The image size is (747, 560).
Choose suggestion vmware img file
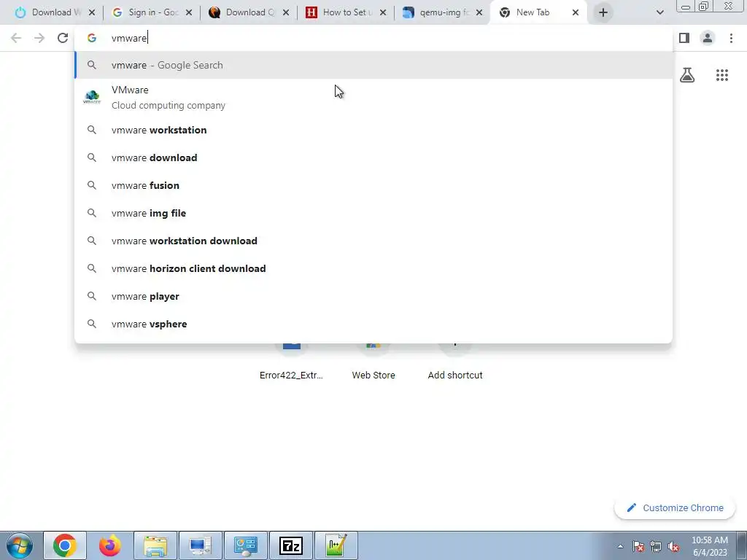[x=373, y=213]
